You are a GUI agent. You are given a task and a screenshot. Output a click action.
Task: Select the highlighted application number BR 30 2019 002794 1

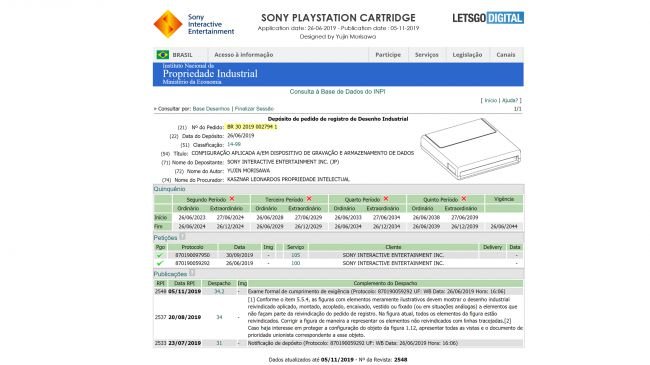click(252, 127)
